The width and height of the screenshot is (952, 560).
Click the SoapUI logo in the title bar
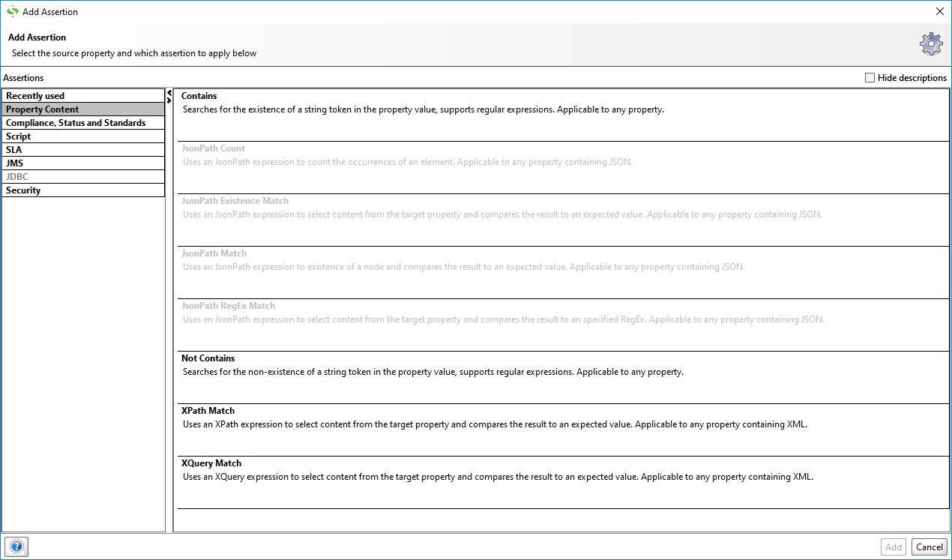click(x=12, y=11)
